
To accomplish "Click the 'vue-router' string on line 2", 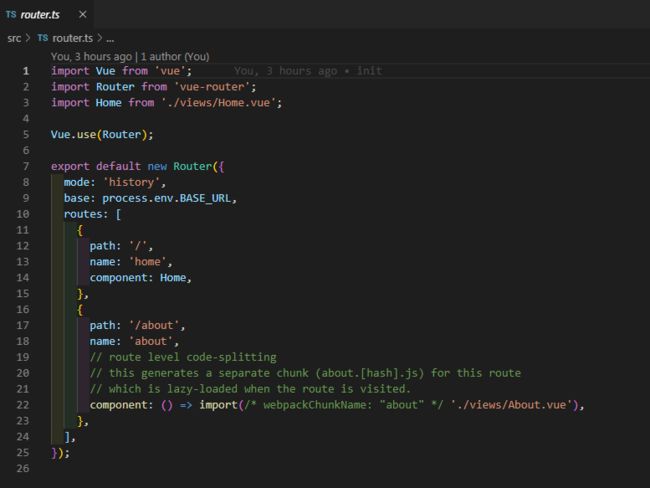I will coord(212,87).
